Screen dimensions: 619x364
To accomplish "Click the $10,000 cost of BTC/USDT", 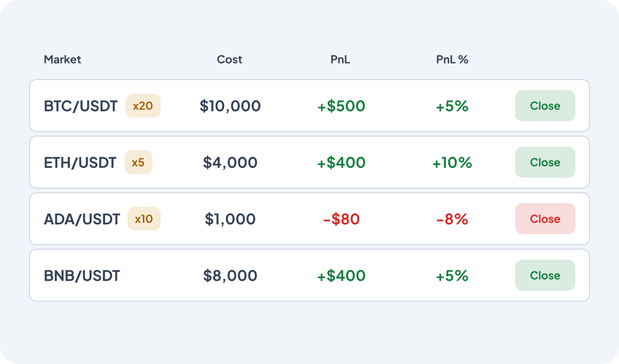I will point(230,105).
